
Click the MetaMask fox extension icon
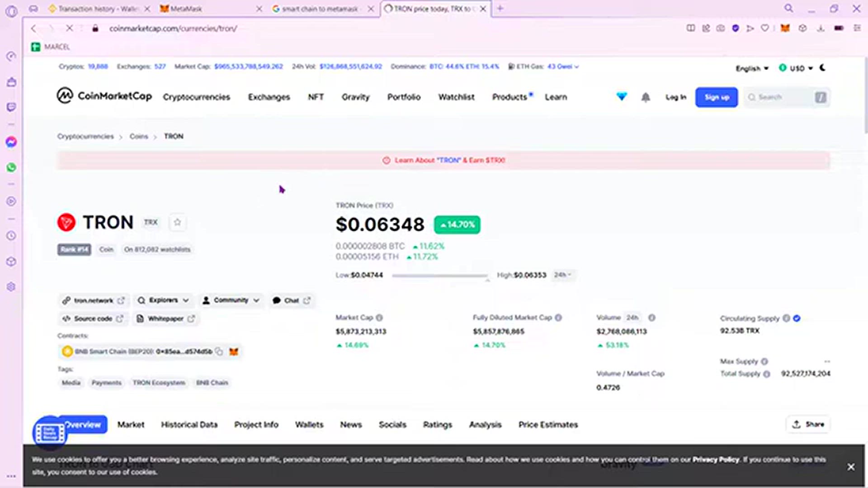[x=785, y=28]
